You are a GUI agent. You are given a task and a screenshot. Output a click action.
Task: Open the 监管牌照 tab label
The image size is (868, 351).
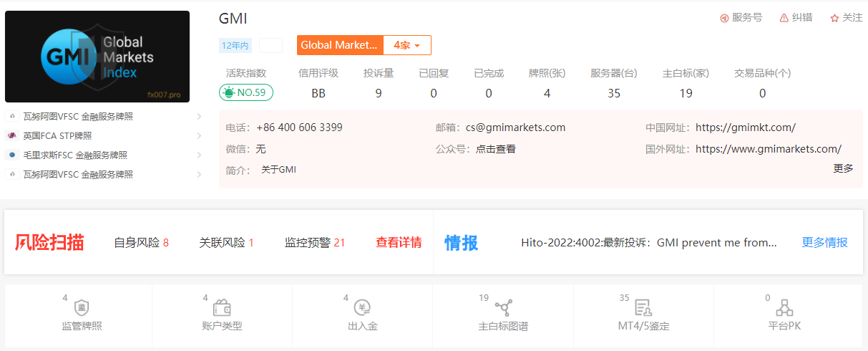click(x=82, y=327)
